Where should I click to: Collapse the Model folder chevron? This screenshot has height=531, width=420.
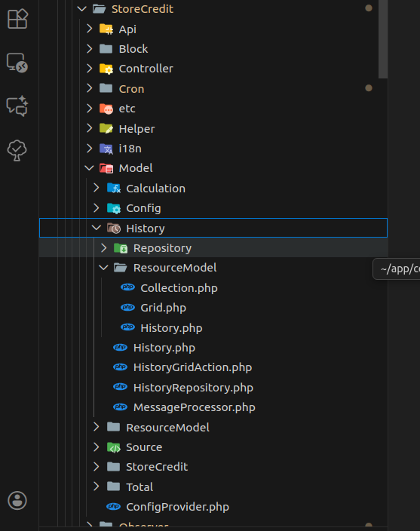(x=89, y=168)
